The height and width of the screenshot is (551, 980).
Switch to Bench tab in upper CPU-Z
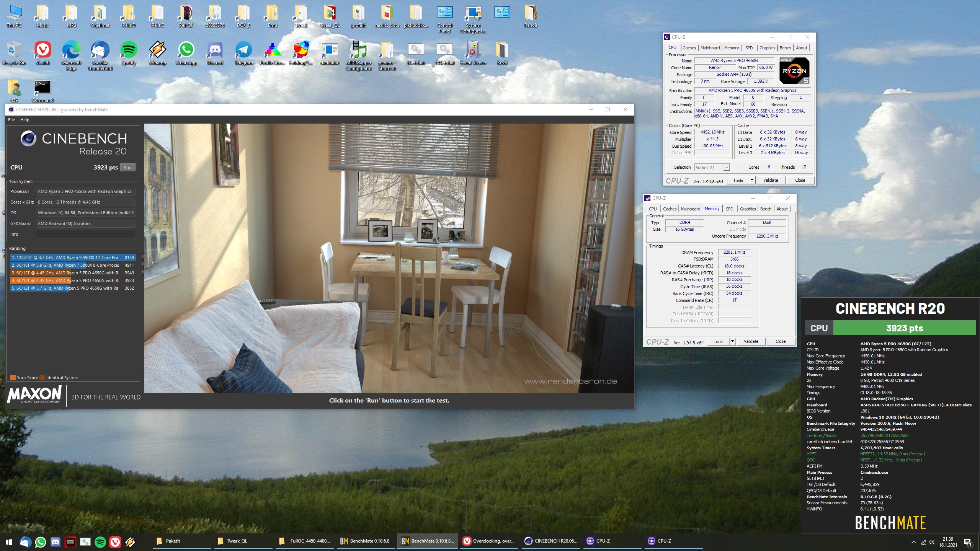click(x=785, y=48)
